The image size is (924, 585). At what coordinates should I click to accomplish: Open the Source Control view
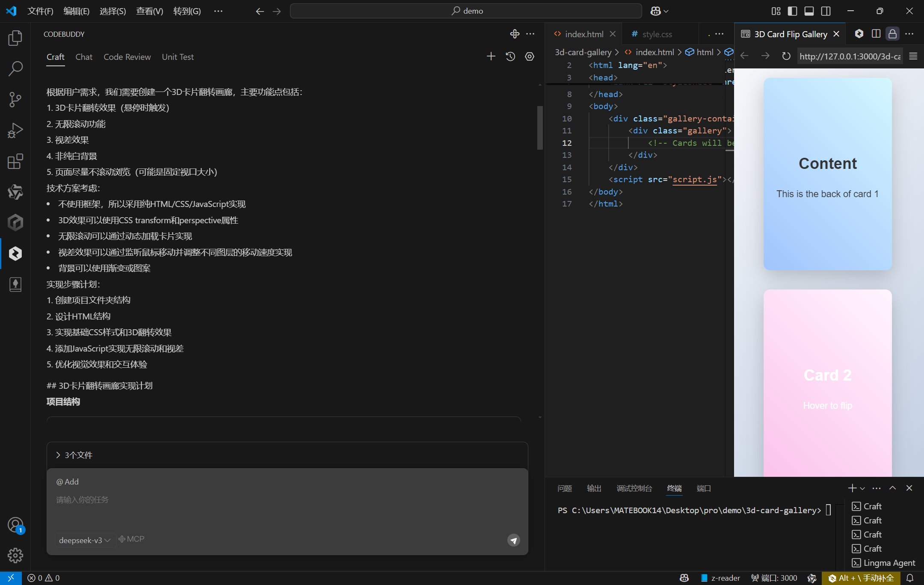pos(15,99)
